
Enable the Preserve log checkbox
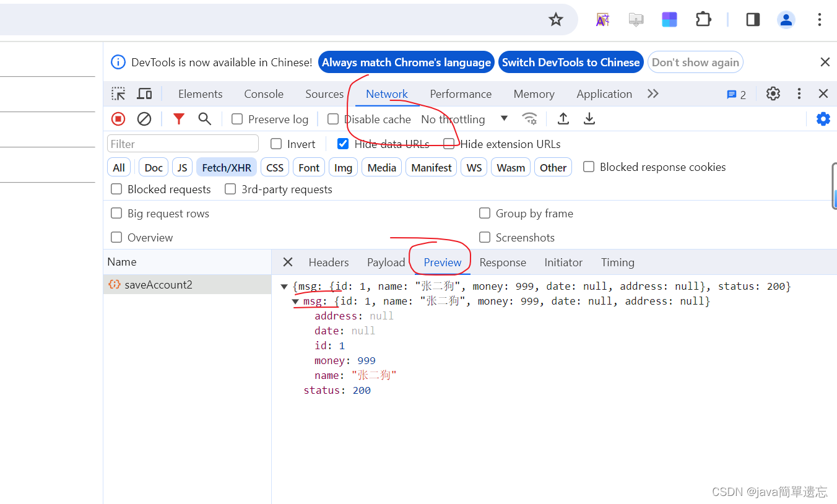[236, 118]
